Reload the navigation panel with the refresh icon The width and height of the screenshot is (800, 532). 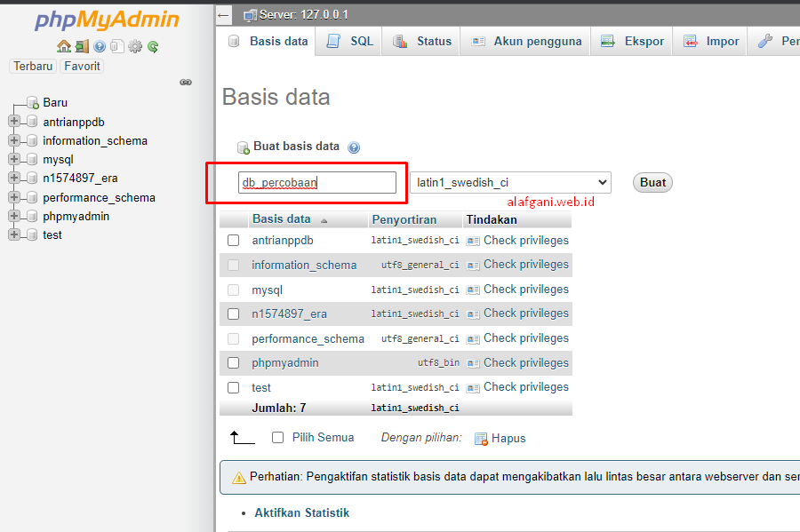coord(153,46)
